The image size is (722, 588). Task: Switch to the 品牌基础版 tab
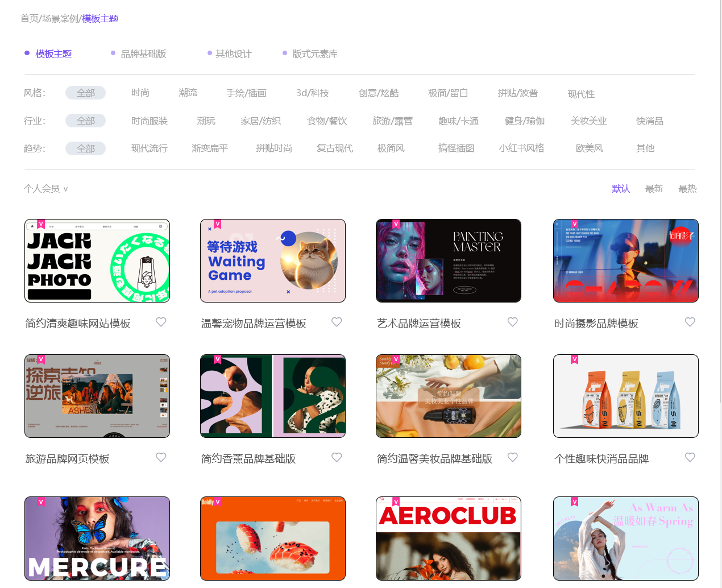coord(144,53)
